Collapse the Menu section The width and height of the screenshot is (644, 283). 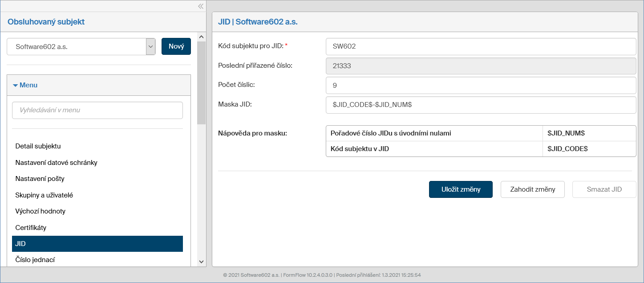pyautogui.click(x=26, y=85)
